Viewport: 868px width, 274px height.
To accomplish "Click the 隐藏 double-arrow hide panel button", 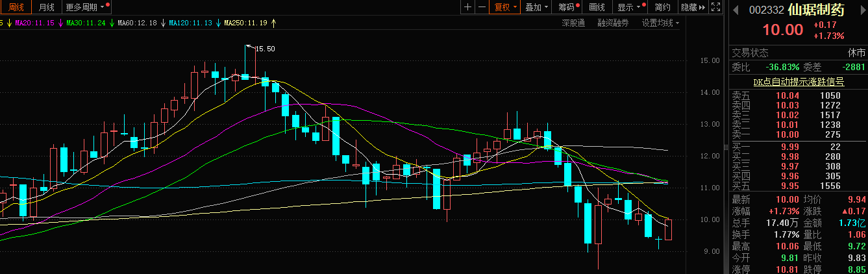I will point(692,7).
